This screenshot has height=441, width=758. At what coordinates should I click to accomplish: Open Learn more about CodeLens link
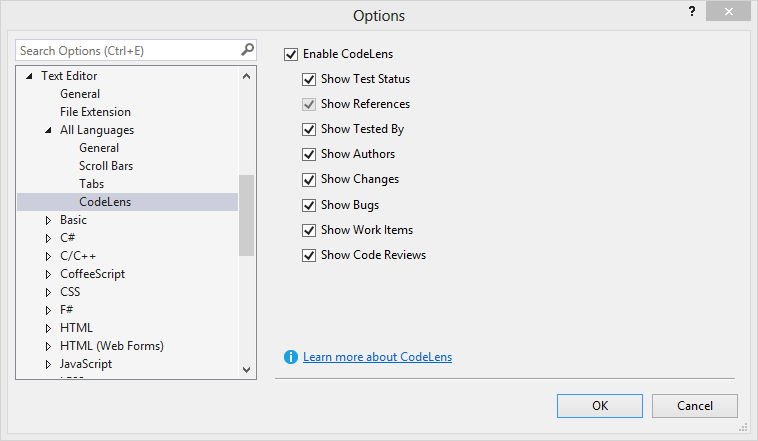[377, 357]
